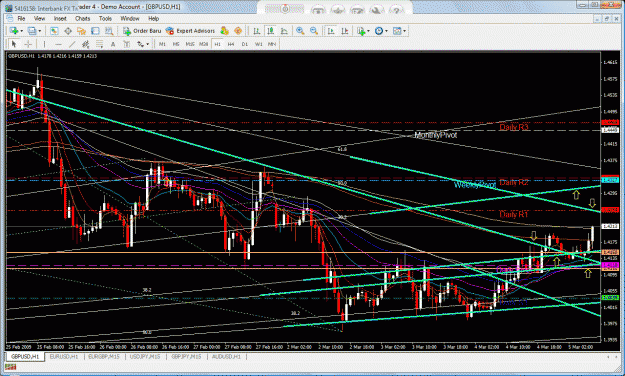Switch to the GBPJPY,M15 chart tab

point(186,356)
